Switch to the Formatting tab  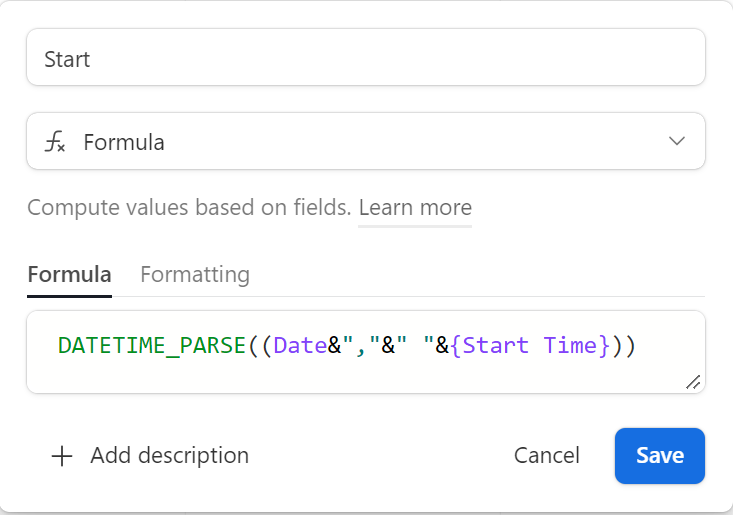tap(195, 274)
